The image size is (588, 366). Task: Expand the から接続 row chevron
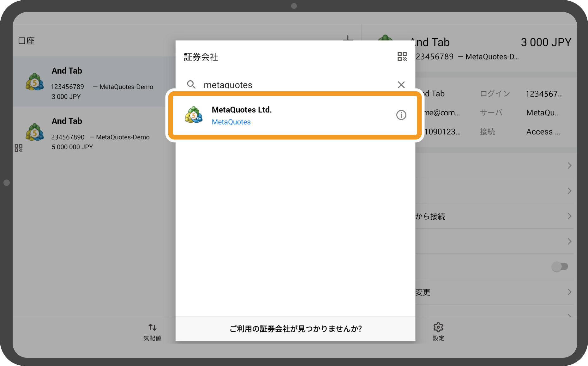click(569, 216)
